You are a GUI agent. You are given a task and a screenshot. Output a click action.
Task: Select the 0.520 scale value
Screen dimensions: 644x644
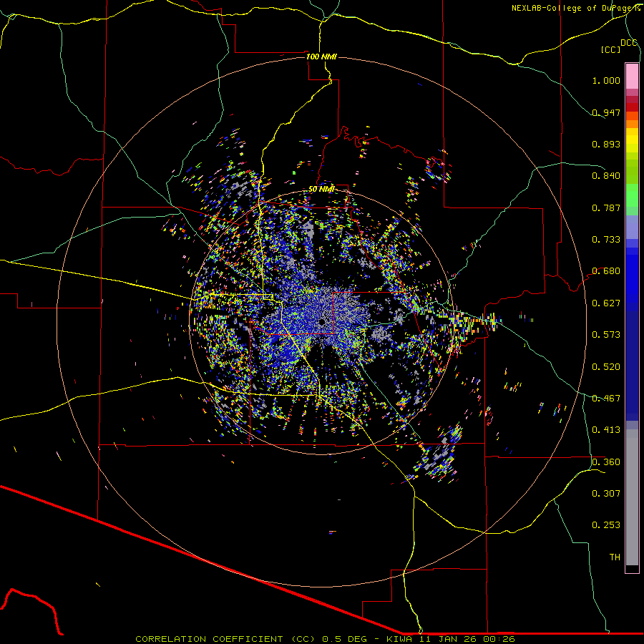tap(606, 367)
